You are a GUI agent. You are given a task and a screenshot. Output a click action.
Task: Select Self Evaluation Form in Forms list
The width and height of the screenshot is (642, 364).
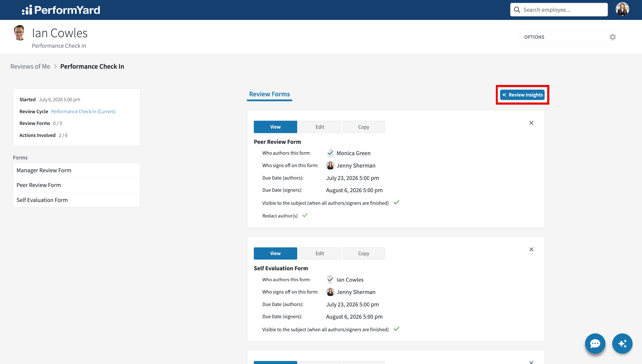tap(76, 200)
